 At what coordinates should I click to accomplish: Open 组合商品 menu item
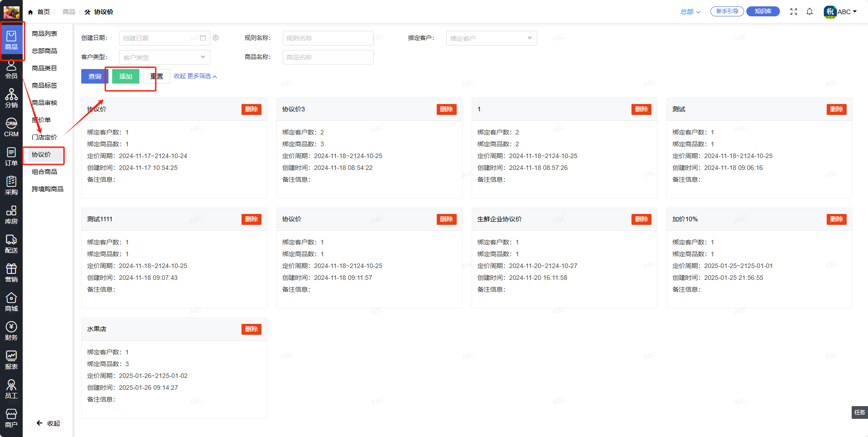pyautogui.click(x=44, y=172)
